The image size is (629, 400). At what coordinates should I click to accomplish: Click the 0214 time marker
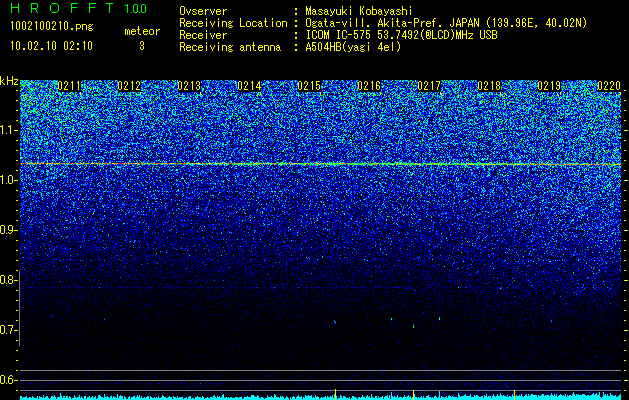(249, 86)
